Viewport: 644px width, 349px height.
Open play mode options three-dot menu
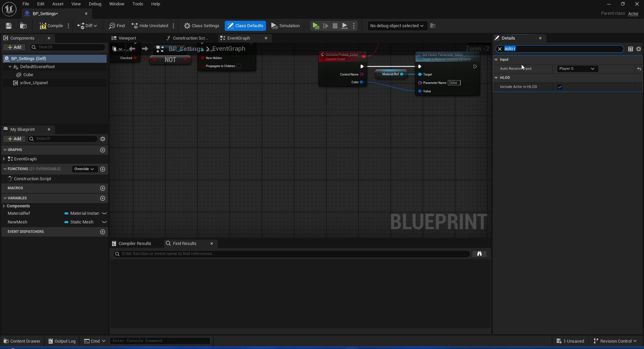(x=354, y=26)
